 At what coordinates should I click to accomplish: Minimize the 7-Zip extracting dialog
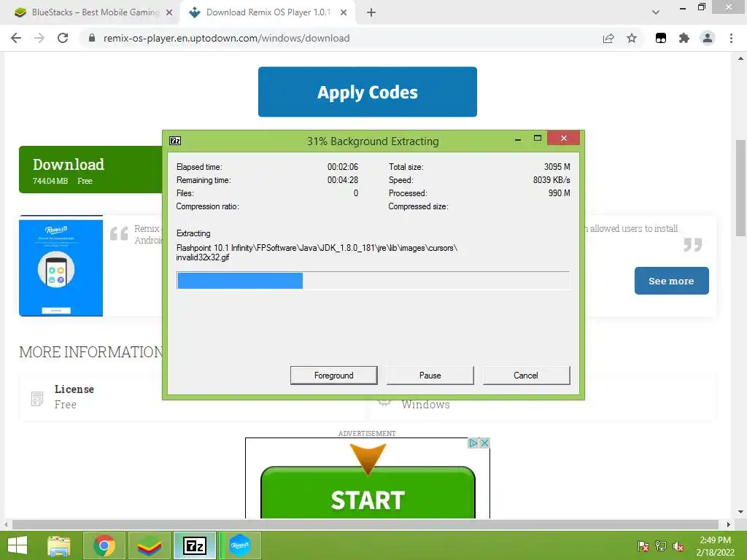coord(518,139)
